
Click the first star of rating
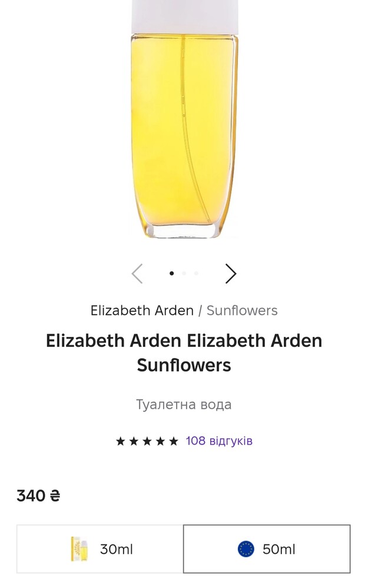[120, 441]
